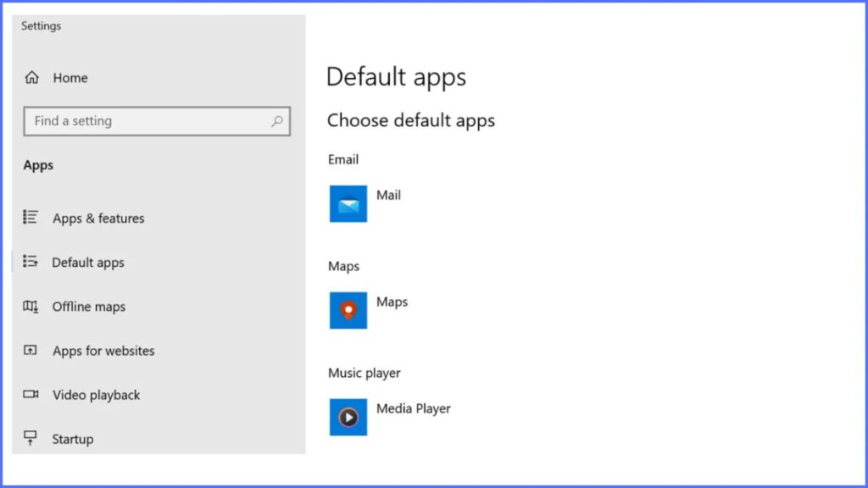868x488 pixels.
Task: Click the magnifier icon in search box
Action: click(277, 121)
